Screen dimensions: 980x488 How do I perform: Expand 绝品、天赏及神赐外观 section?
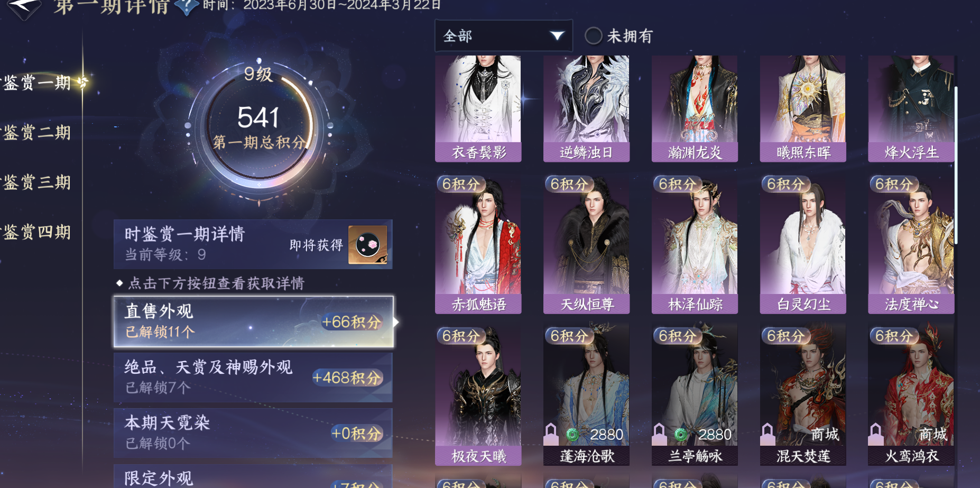click(x=253, y=377)
